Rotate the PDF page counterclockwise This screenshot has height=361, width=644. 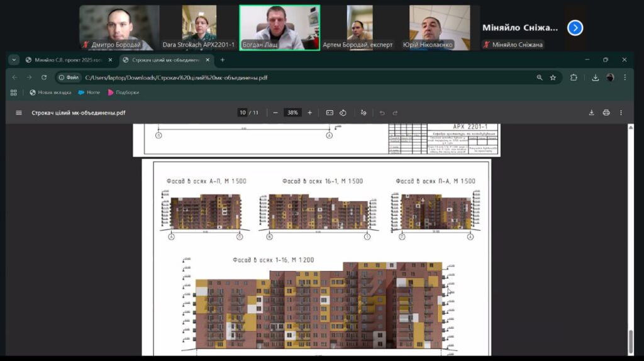pos(343,113)
